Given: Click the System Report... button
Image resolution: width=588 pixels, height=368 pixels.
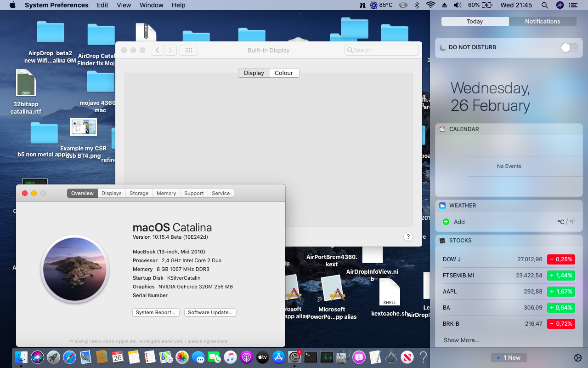Looking at the screenshot, I should coord(156,312).
